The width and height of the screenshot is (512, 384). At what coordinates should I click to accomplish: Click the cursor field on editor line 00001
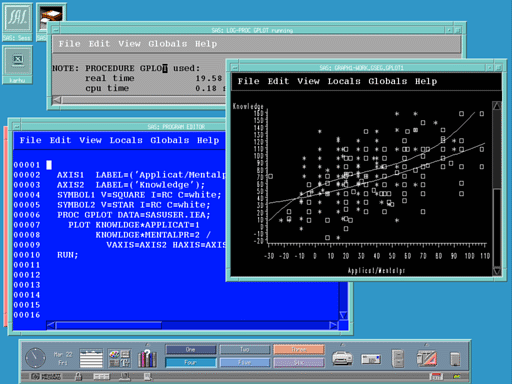(x=49, y=165)
